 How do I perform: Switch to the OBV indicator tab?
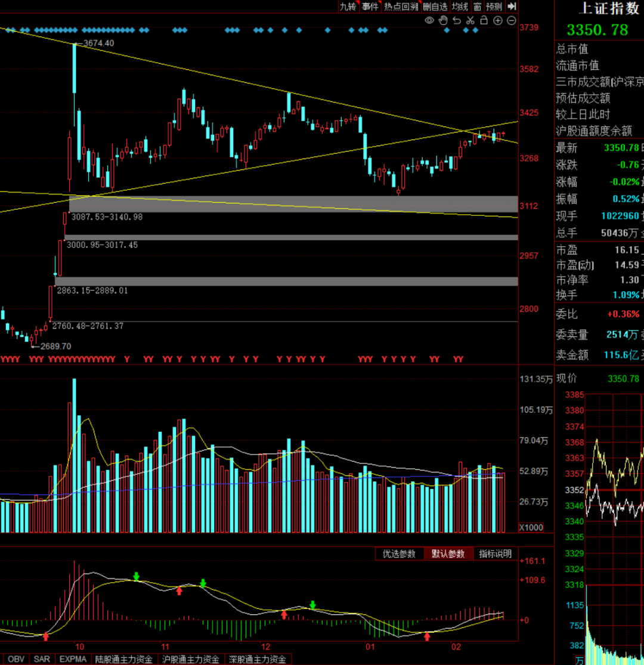click(16, 659)
